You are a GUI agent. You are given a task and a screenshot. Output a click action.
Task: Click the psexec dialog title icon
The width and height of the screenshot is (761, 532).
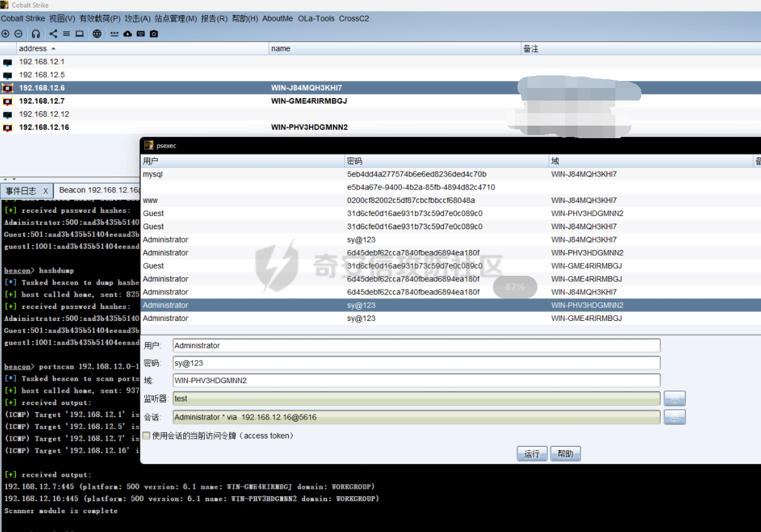coord(149,145)
